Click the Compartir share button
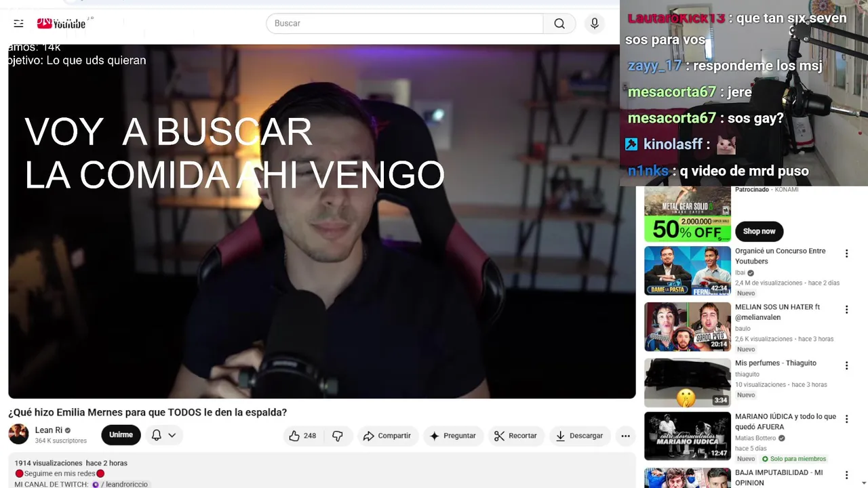 (x=387, y=436)
